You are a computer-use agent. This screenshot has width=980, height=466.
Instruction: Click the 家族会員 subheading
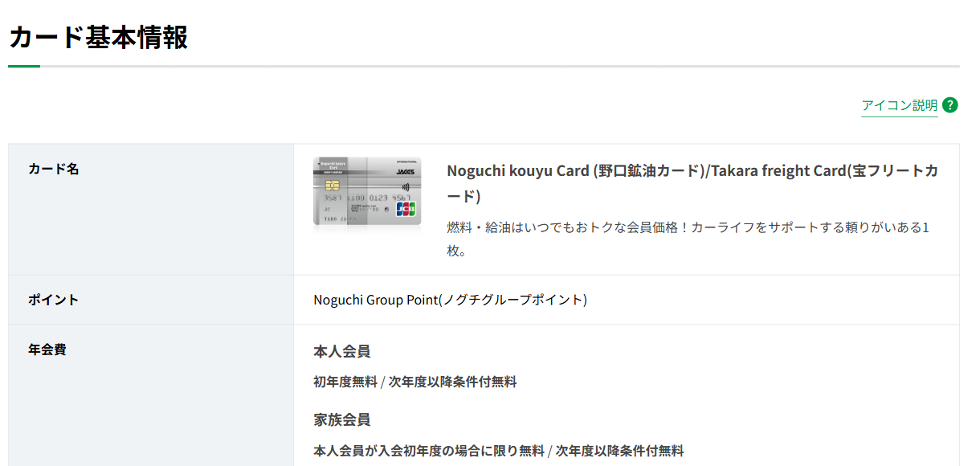pos(341,419)
